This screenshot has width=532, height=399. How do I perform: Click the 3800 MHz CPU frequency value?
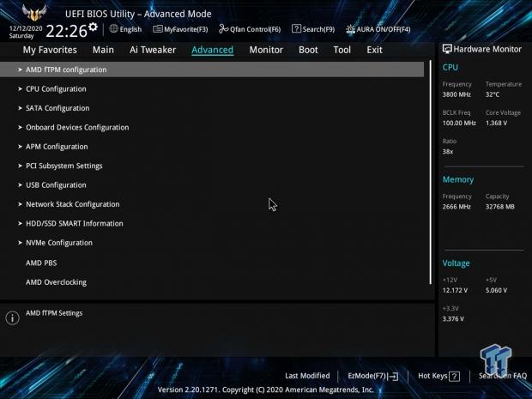[456, 94]
